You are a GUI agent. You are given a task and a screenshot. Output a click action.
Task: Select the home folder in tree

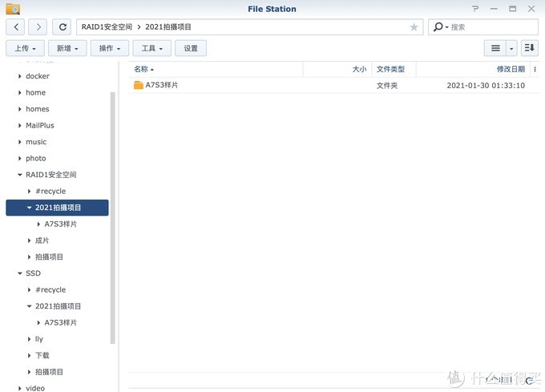click(35, 92)
